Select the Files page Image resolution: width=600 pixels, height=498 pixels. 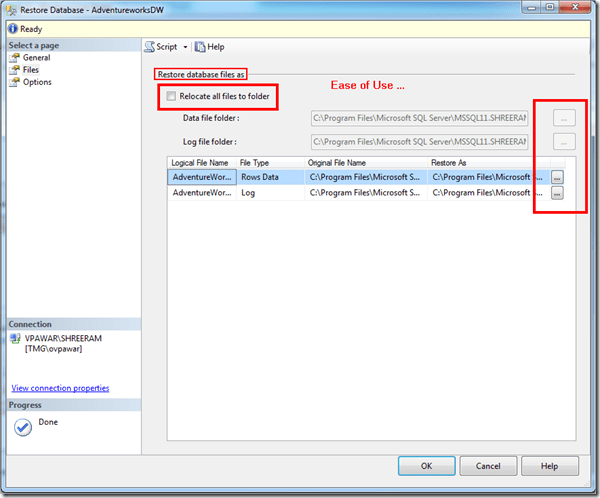click(x=30, y=70)
